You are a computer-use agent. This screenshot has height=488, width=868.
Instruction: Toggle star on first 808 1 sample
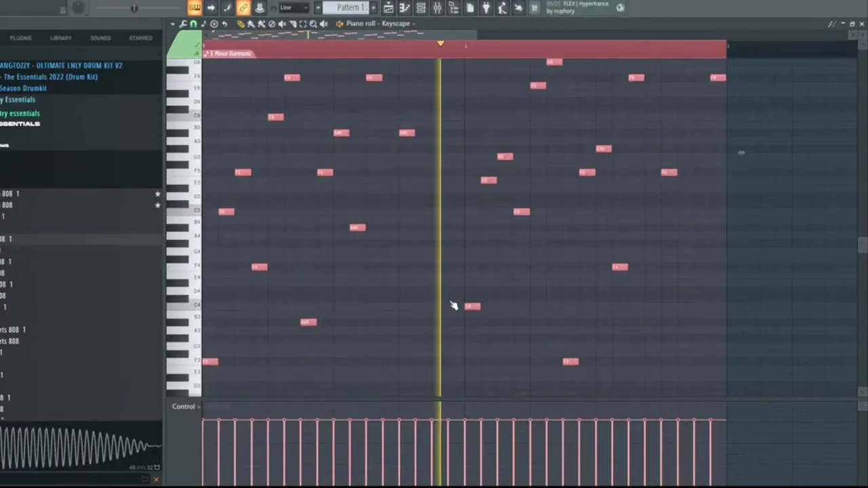(x=158, y=194)
